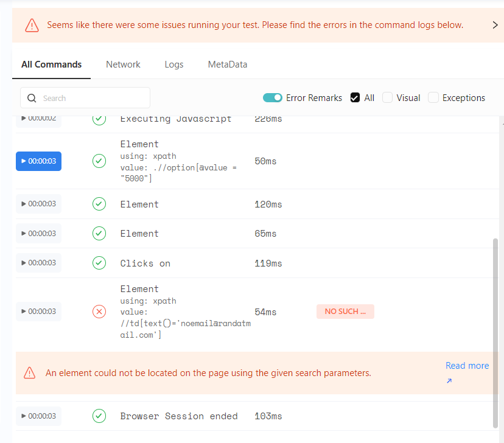The image size is (504, 443).
Task: Uncheck the All checkbox
Action: tap(355, 97)
